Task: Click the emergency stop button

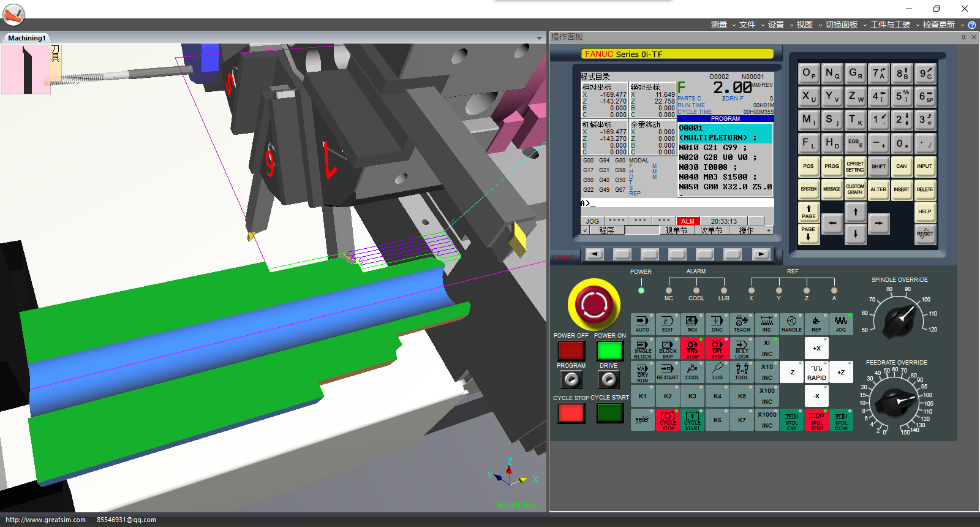Action: point(594,304)
